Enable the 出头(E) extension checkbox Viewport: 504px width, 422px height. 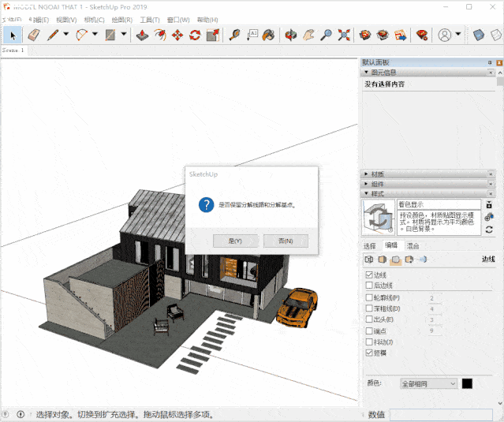coord(369,319)
